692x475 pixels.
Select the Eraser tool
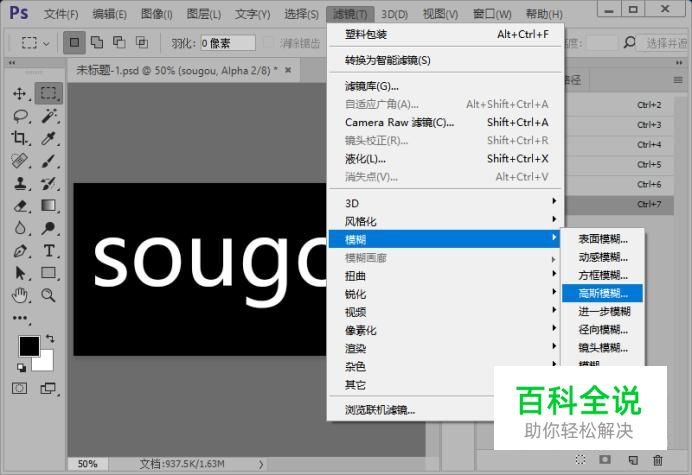click(20, 206)
